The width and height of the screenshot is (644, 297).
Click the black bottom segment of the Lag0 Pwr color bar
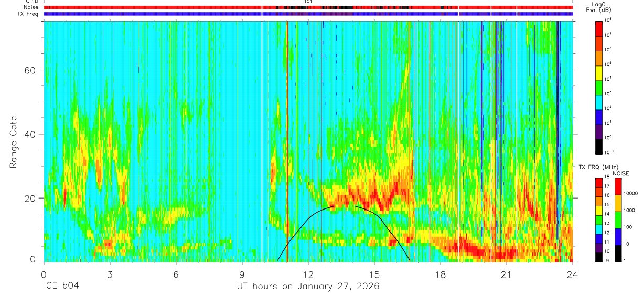[x=599, y=146]
